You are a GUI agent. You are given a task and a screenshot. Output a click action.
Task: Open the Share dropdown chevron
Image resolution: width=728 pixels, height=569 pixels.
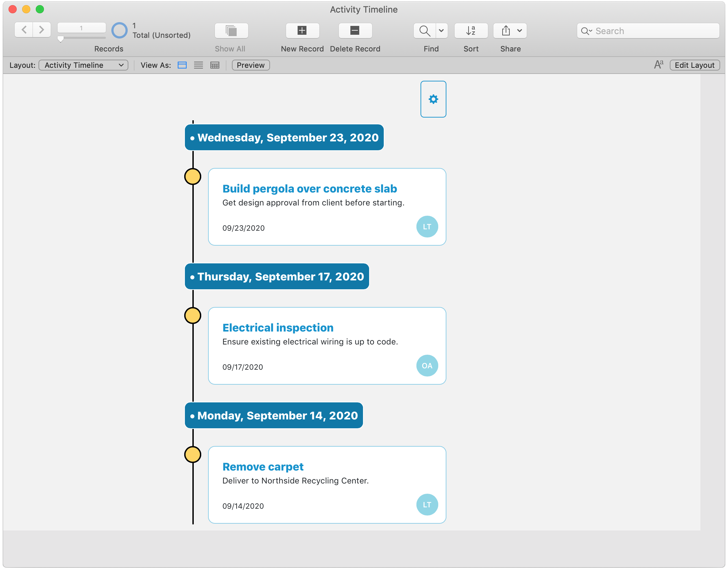(x=520, y=31)
